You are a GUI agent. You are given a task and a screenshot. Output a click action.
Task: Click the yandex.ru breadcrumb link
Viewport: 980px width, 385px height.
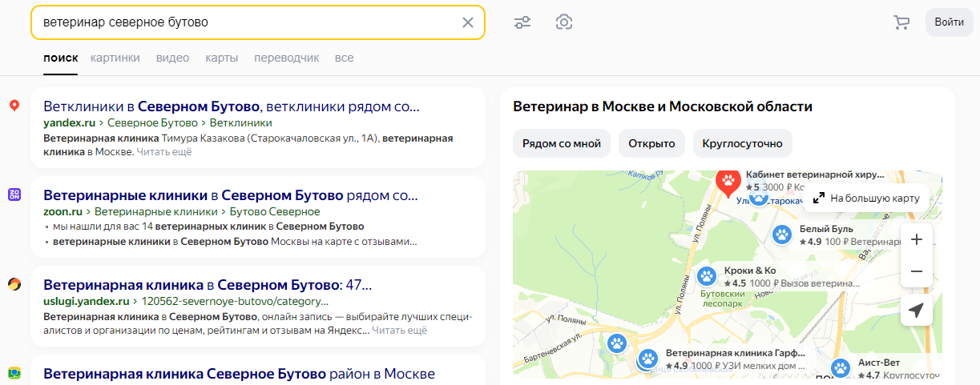(x=70, y=122)
